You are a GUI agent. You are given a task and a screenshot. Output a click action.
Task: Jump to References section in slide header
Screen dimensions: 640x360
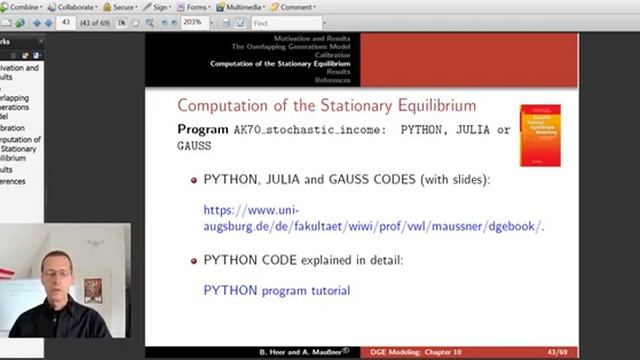333,80
